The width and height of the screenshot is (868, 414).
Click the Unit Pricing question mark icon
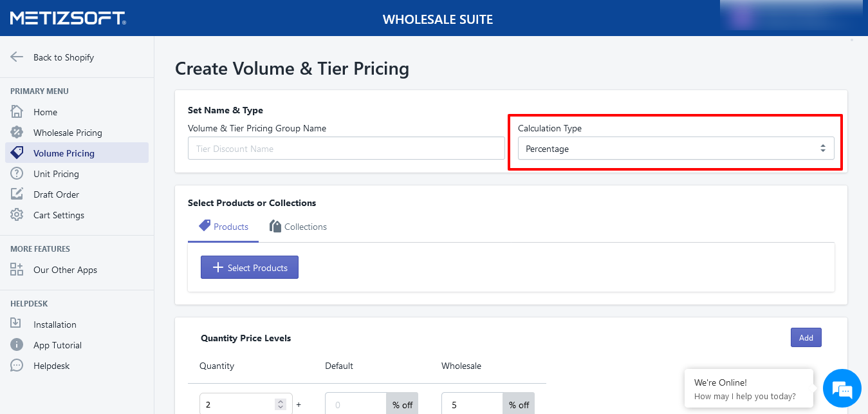17,174
